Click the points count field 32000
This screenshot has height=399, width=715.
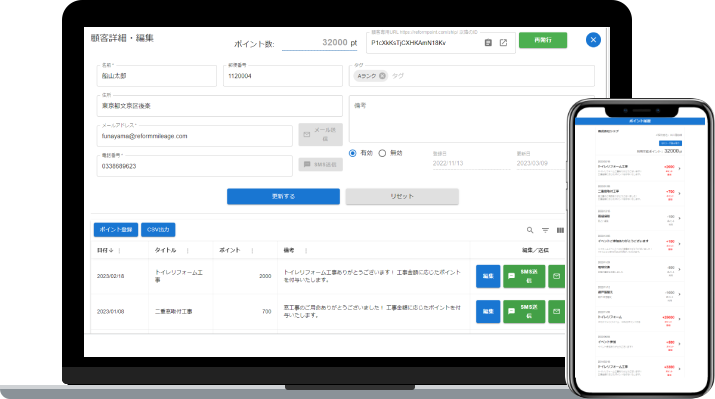point(320,42)
